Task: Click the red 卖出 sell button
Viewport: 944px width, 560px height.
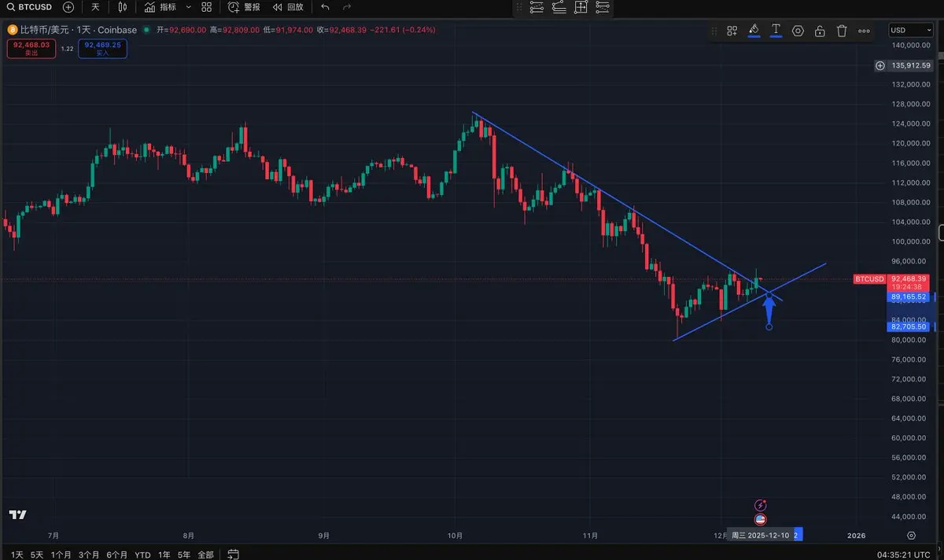Action: coord(31,48)
